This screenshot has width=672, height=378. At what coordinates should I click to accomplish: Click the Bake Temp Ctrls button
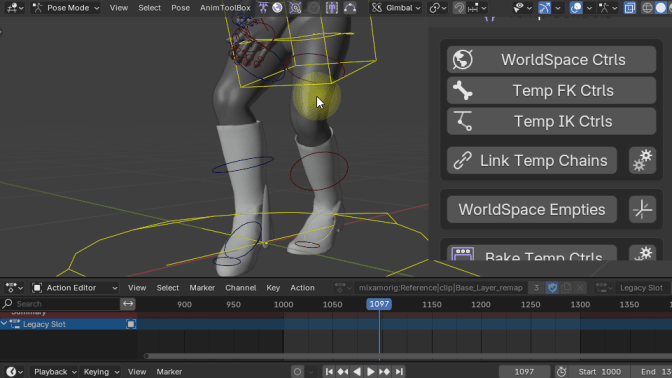[x=532, y=253]
